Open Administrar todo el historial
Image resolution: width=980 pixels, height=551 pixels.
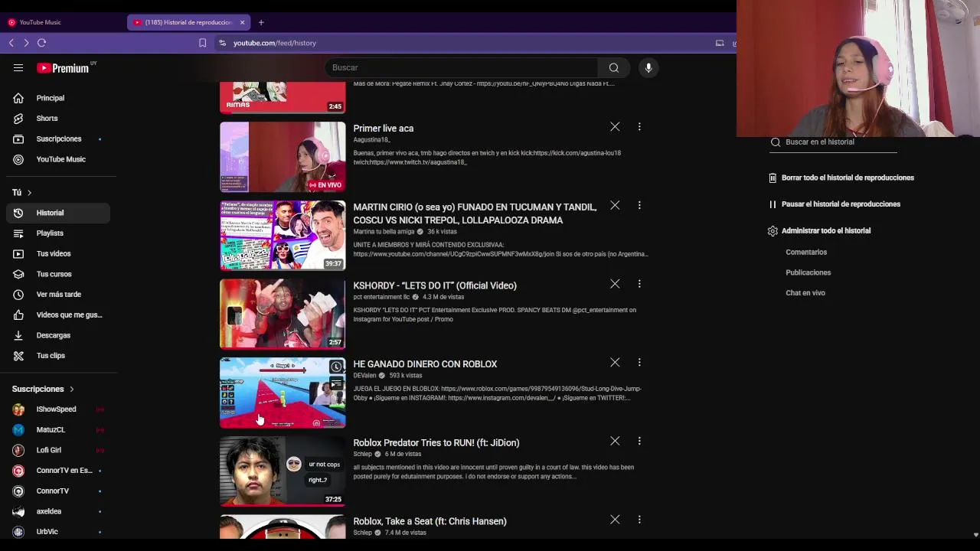pos(819,230)
